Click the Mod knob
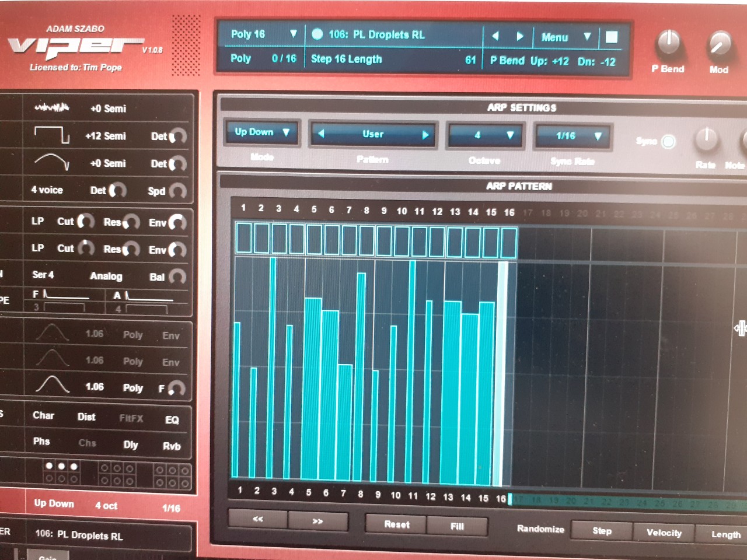 pyautogui.click(x=720, y=45)
